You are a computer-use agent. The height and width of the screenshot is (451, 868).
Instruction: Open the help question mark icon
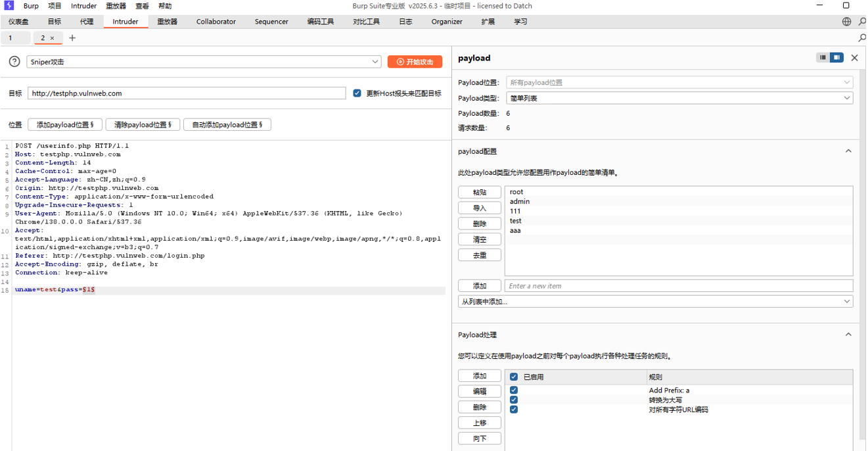coord(14,62)
